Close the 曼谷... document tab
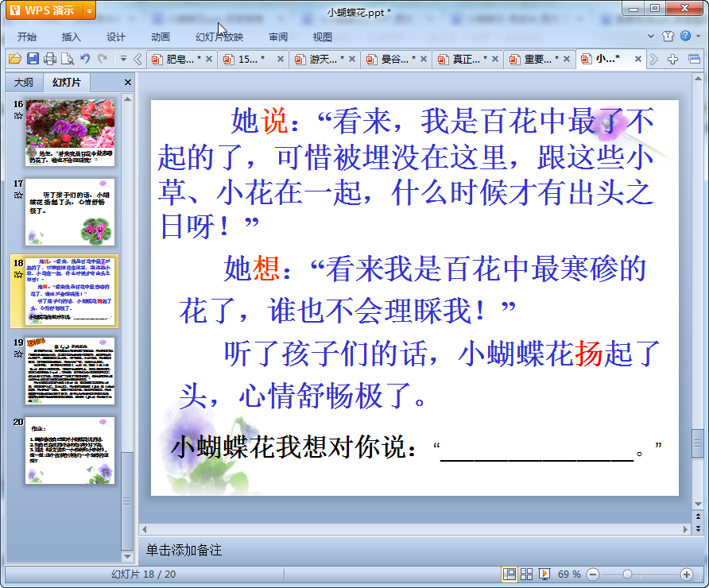This screenshot has height=588, width=709. point(423,59)
